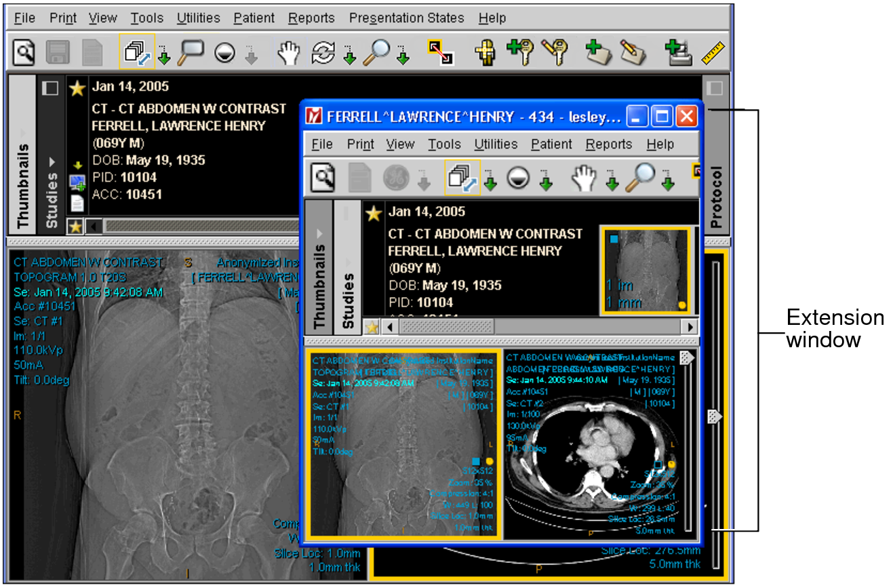Select the pan hand tool in main toolbar
This screenshot has width=893, height=588.
pyautogui.click(x=289, y=52)
